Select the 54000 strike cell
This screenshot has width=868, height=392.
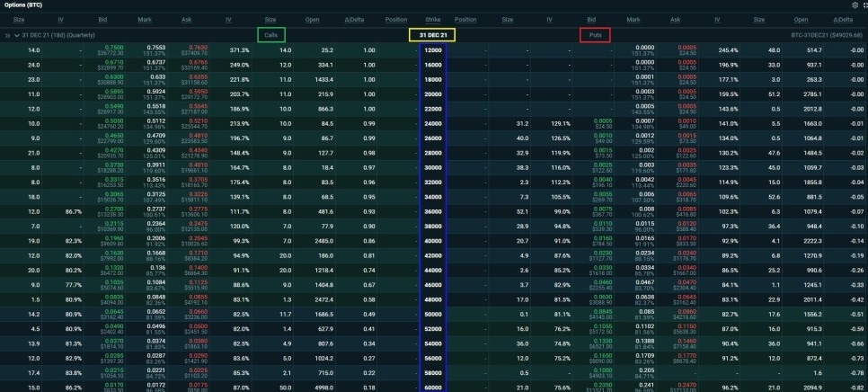(433, 343)
